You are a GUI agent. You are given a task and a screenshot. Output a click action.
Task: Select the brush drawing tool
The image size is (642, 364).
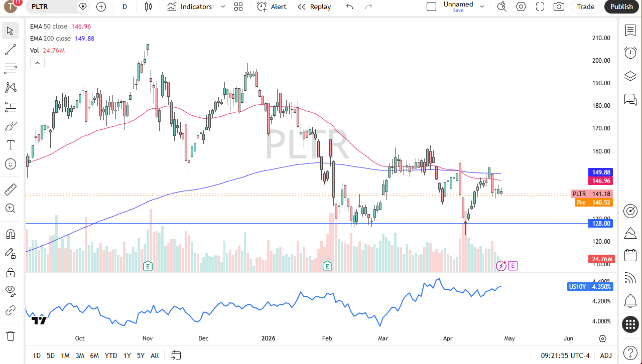click(11, 126)
